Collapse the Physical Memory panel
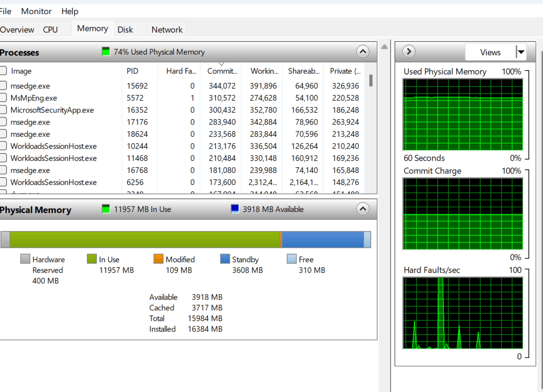The width and height of the screenshot is (543, 392). point(363,208)
